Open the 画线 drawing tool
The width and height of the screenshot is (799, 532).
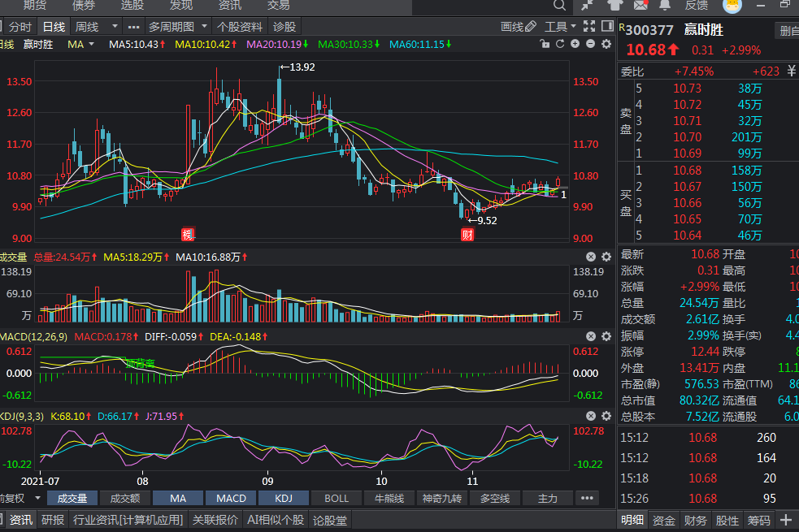click(518, 27)
